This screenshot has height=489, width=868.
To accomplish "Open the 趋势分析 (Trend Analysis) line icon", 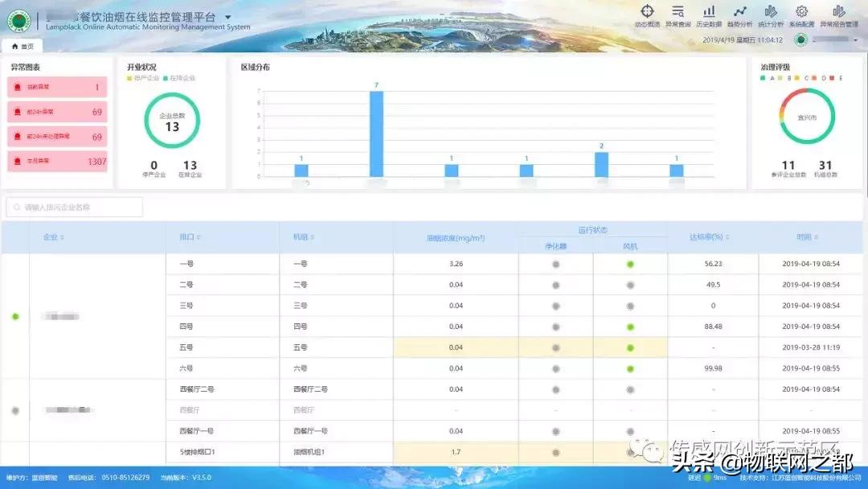I will point(740,16).
